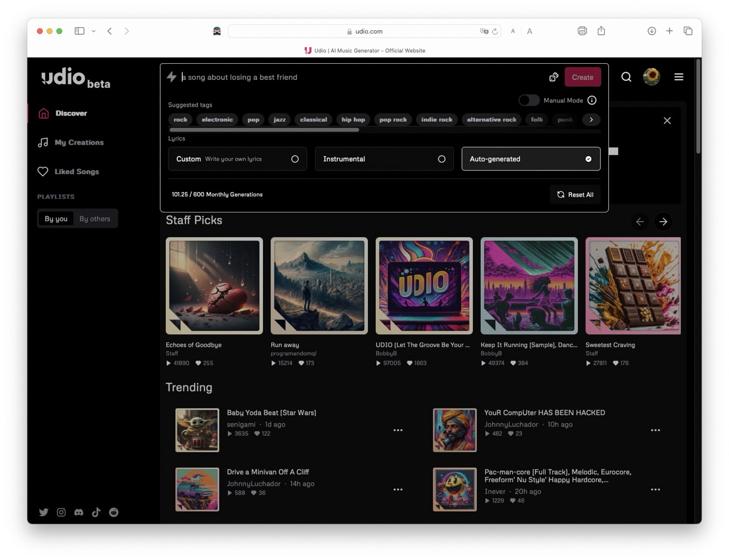
Task: Open Udio's Reddit community icon
Action: coord(114,512)
